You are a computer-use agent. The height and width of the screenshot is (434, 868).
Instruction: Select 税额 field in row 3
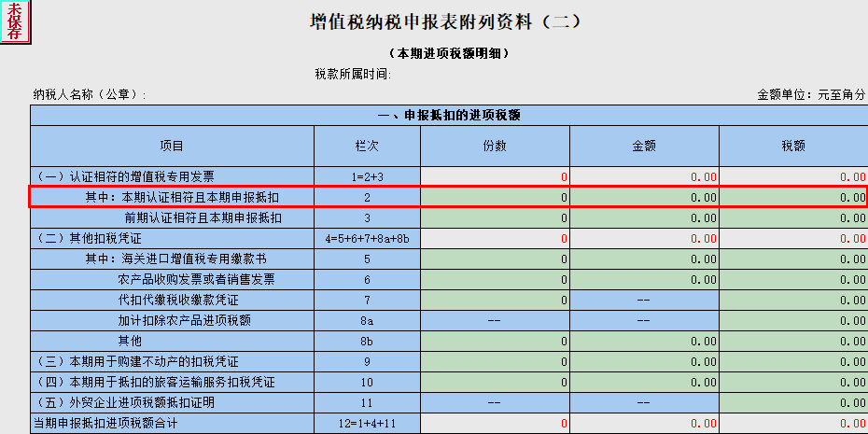[793, 218]
